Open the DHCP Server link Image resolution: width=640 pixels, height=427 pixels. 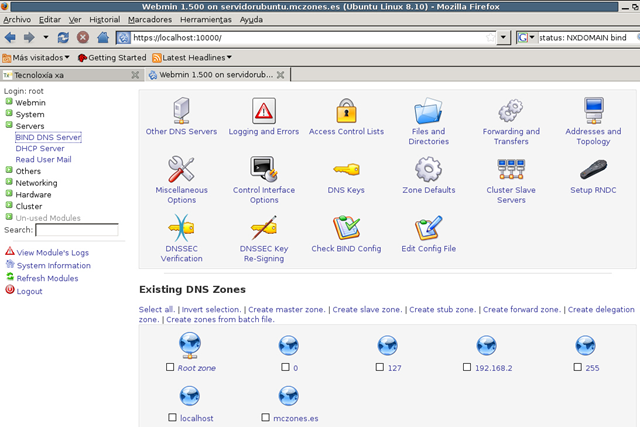click(x=40, y=149)
